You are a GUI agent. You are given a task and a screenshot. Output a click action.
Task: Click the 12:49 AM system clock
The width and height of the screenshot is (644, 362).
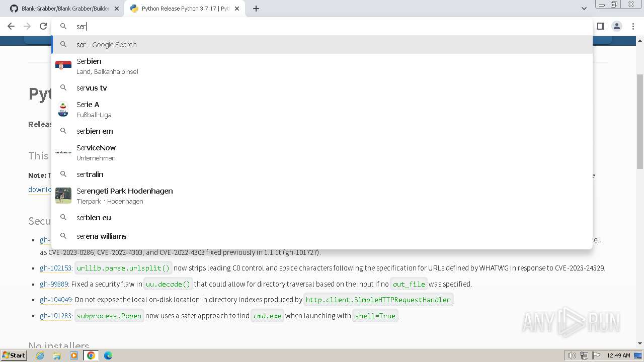pyautogui.click(x=618, y=355)
